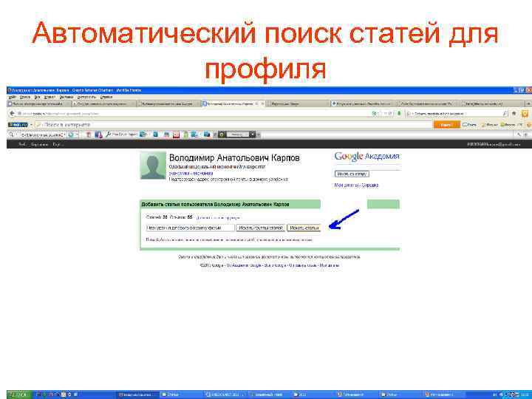Click the Почта item on Mail.ru toolbar
532x399 pixels.
coord(470,125)
